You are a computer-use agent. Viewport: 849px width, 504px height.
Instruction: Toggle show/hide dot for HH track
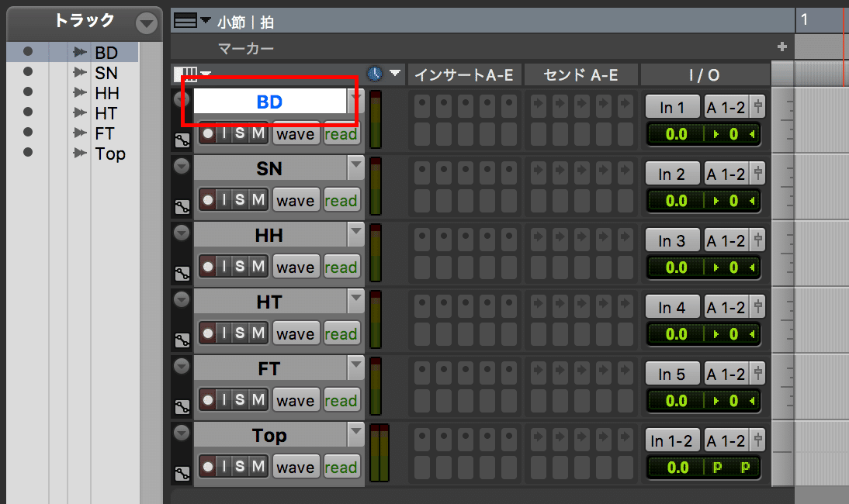coord(28,91)
